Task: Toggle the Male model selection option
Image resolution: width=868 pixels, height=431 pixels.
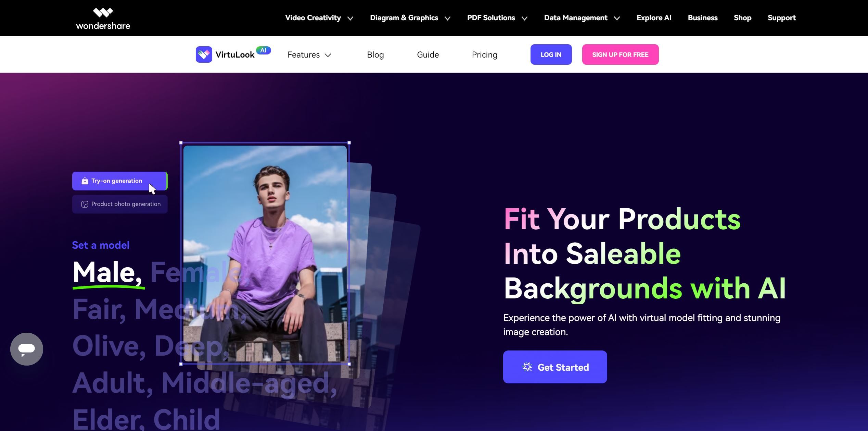Action: (105, 272)
